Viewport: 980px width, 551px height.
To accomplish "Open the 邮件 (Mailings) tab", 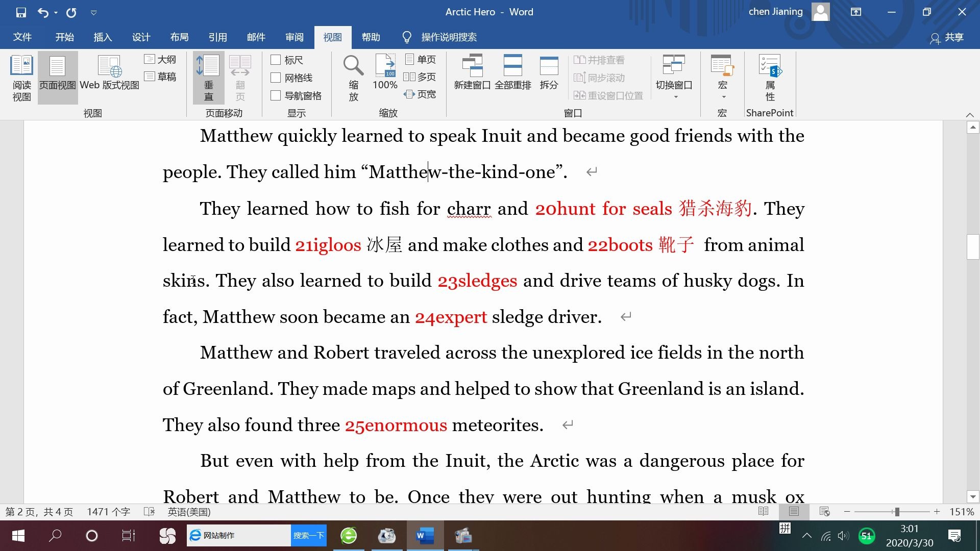I will pos(256,37).
